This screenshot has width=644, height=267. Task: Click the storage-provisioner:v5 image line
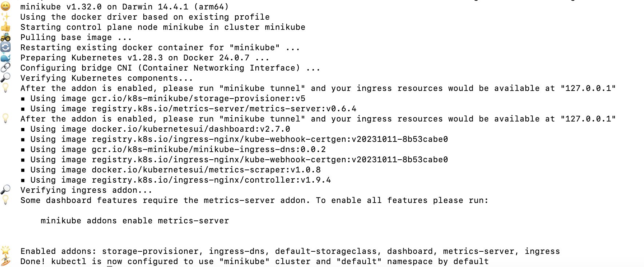tap(163, 99)
